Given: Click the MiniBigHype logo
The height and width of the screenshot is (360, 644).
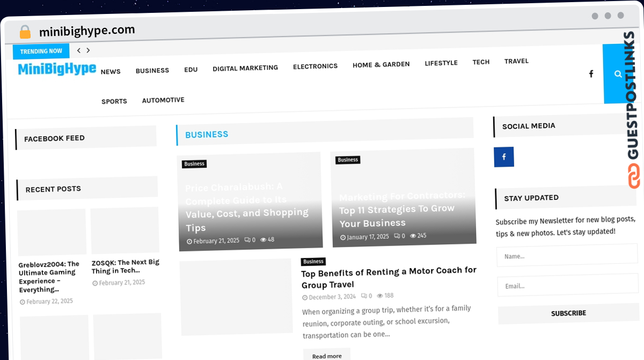Looking at the screenshot, I should pyautogui.click(x=57, y=69).
